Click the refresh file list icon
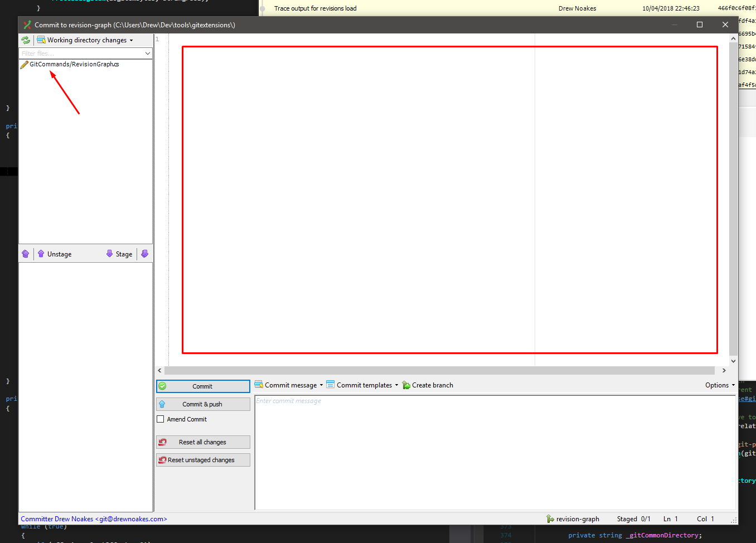 click(26, 40)
